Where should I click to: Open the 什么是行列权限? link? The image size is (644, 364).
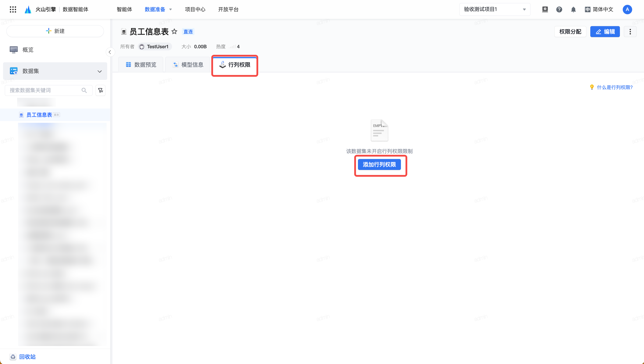click(614, 87)
